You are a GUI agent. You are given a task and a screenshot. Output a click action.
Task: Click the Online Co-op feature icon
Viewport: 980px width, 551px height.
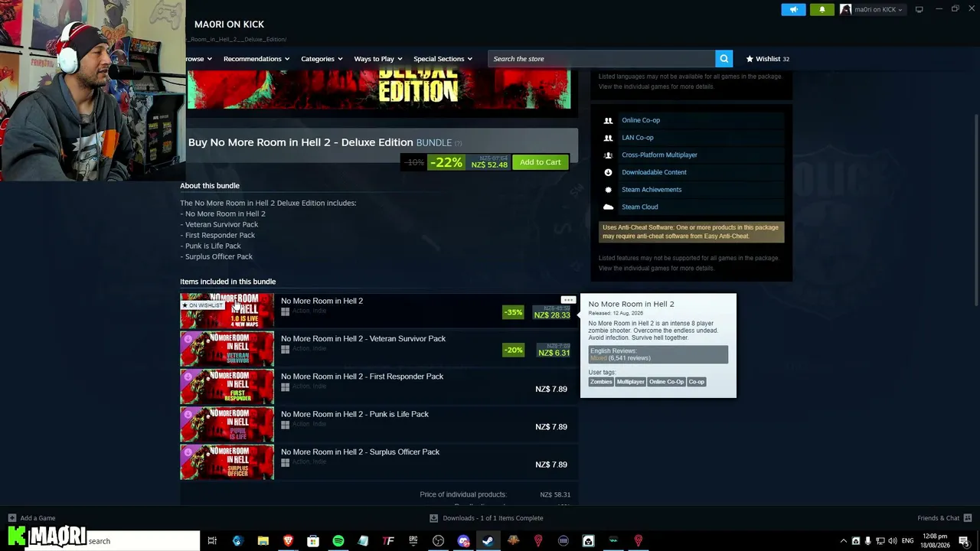point(608,120)
